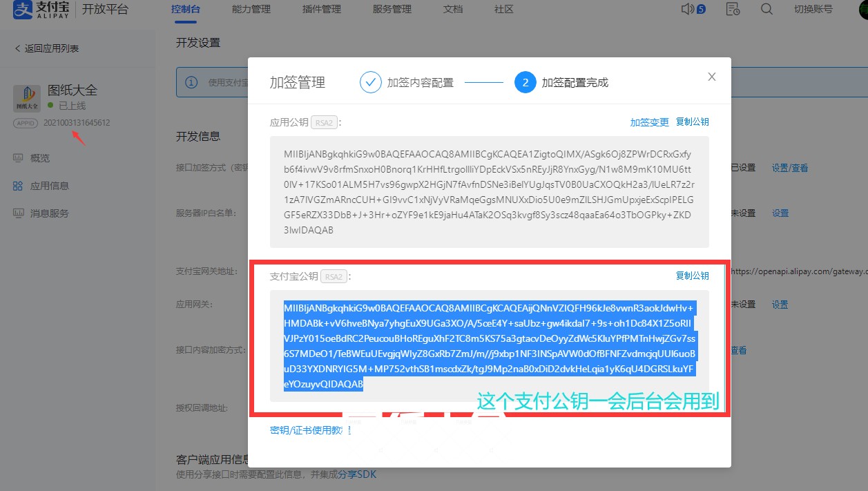Select 消息服务 in sidebar
868x491 pixels.
pos(50,213)
